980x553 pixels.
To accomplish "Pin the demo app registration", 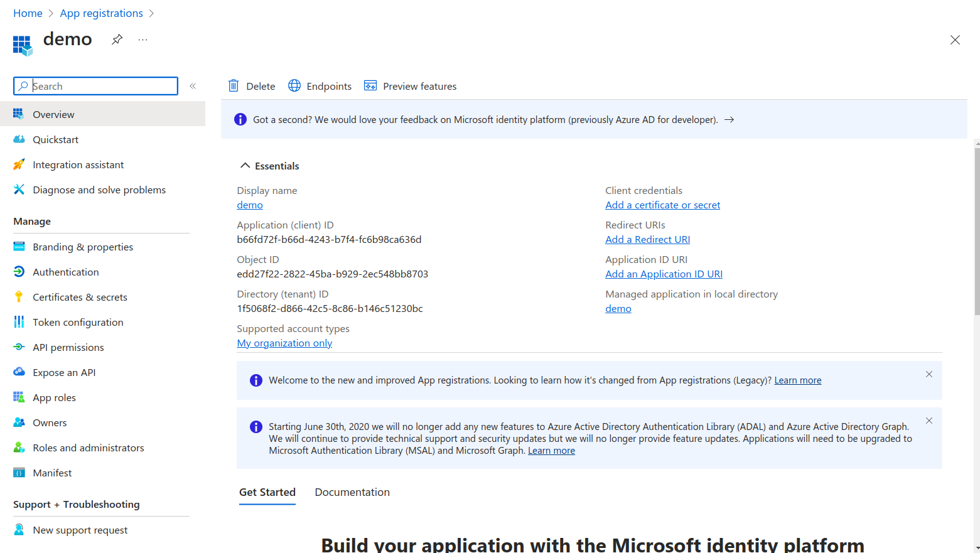I will pyautogui.click(x=117, y=40).
